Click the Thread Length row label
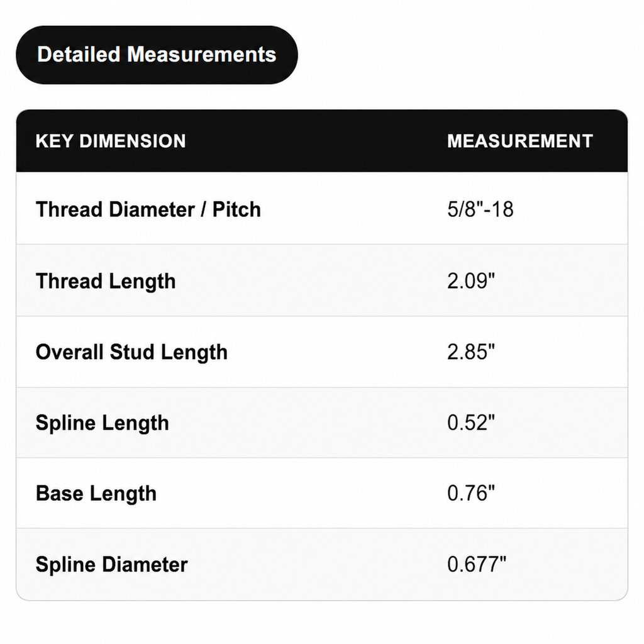 (106, 281)
